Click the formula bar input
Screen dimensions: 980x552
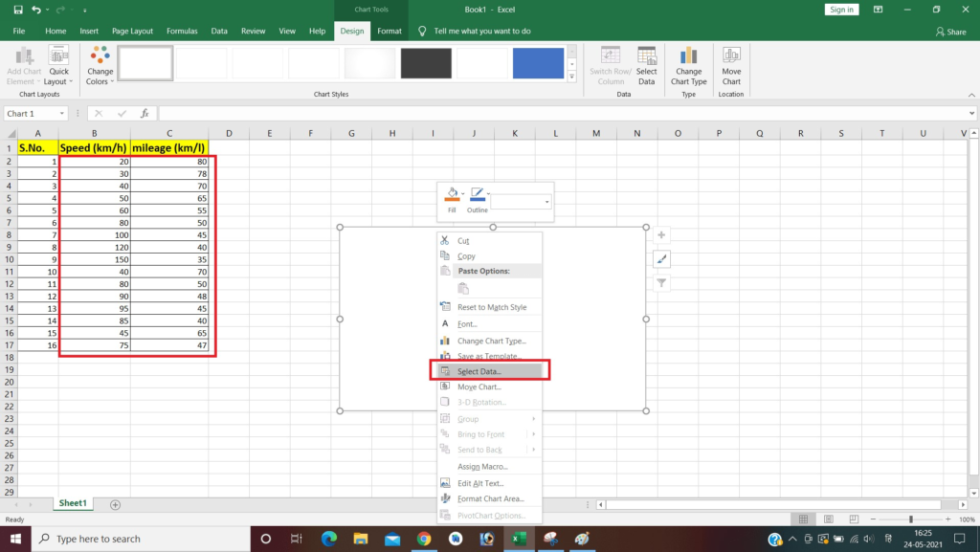(563, 114)
